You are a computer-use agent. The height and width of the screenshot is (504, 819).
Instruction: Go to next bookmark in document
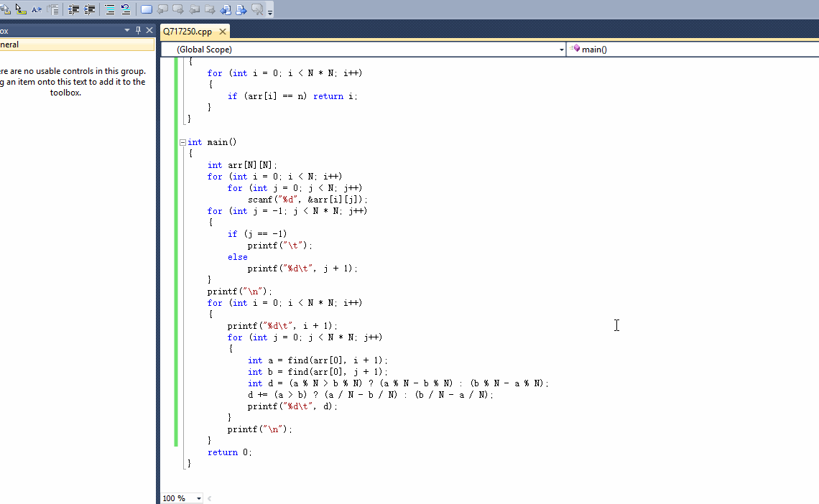(241, 9)
